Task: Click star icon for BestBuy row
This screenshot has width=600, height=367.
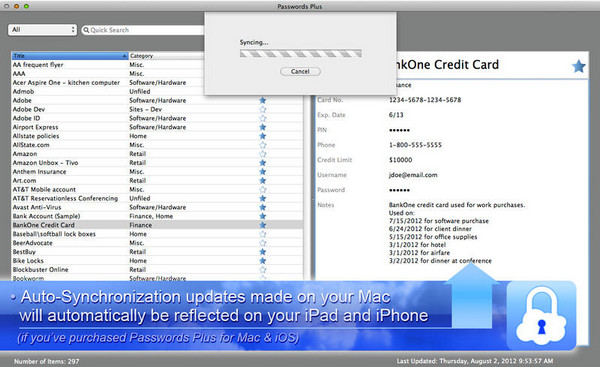Action: click(x=262, y=252)
